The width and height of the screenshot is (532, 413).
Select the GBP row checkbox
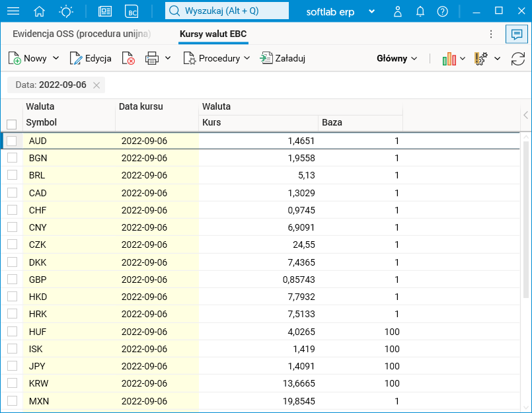12,280
